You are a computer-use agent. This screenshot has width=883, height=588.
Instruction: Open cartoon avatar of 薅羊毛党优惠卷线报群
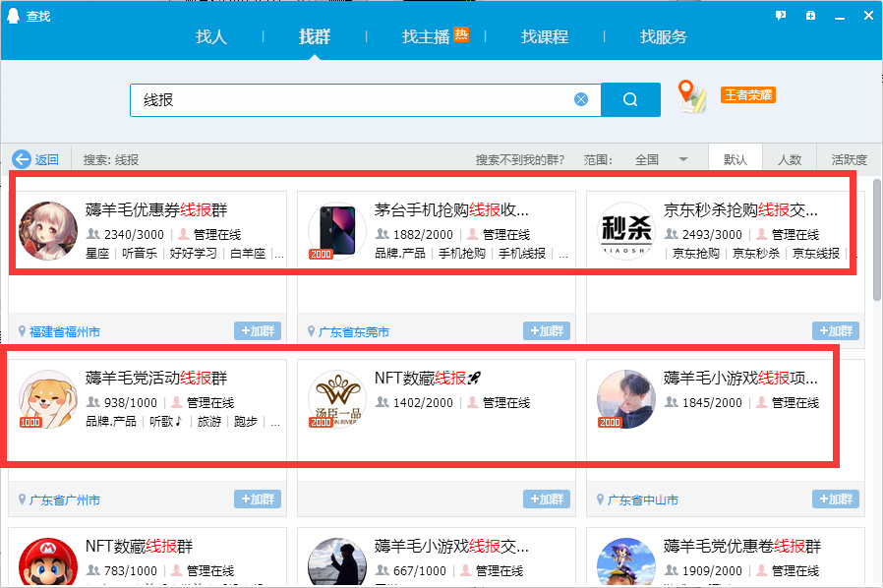click(x=625, y=562)
